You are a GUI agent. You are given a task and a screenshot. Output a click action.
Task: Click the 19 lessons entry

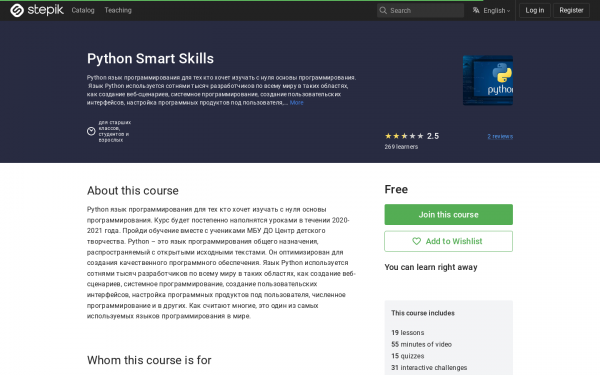[x=408, y=333]
